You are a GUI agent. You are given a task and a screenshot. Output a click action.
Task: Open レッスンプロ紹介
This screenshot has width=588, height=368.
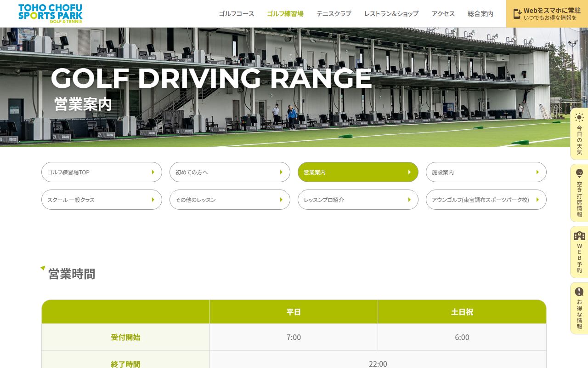(358, 200)
